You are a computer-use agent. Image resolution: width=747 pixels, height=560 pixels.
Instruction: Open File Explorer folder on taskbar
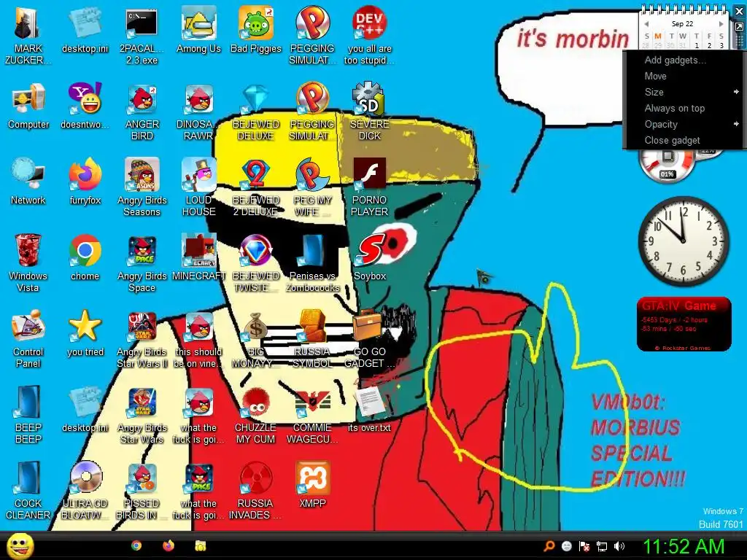201,545
